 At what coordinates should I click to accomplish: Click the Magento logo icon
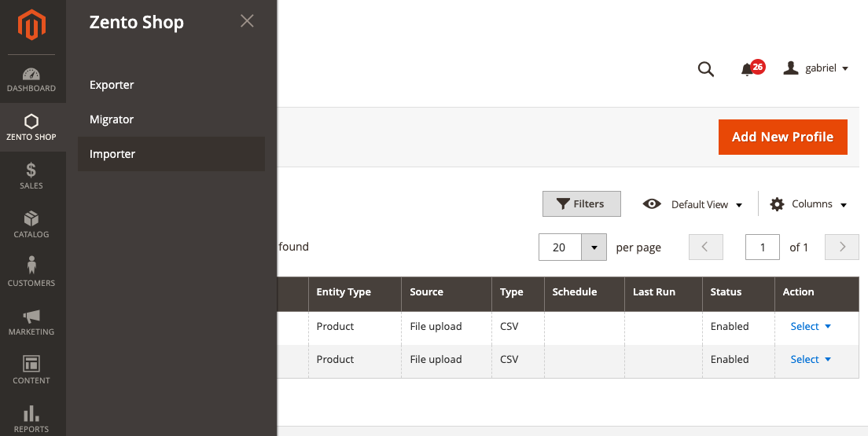click(31, 25)
